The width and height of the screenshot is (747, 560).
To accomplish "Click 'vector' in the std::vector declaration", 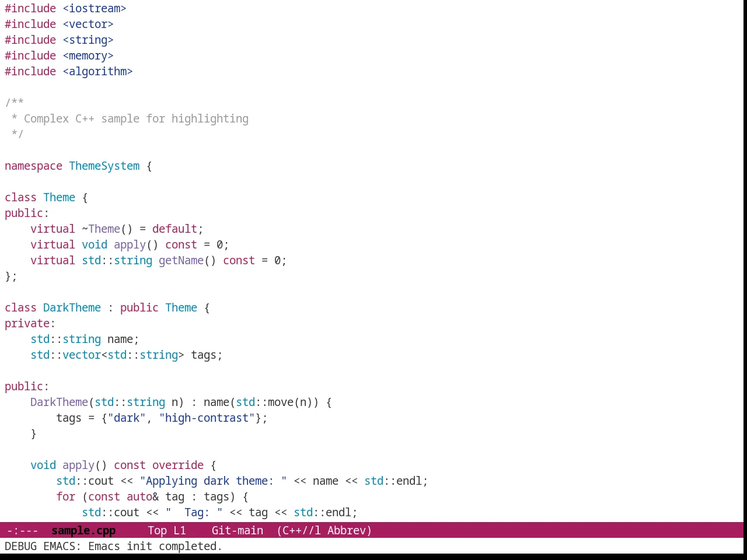I will [x=82, y=355].
